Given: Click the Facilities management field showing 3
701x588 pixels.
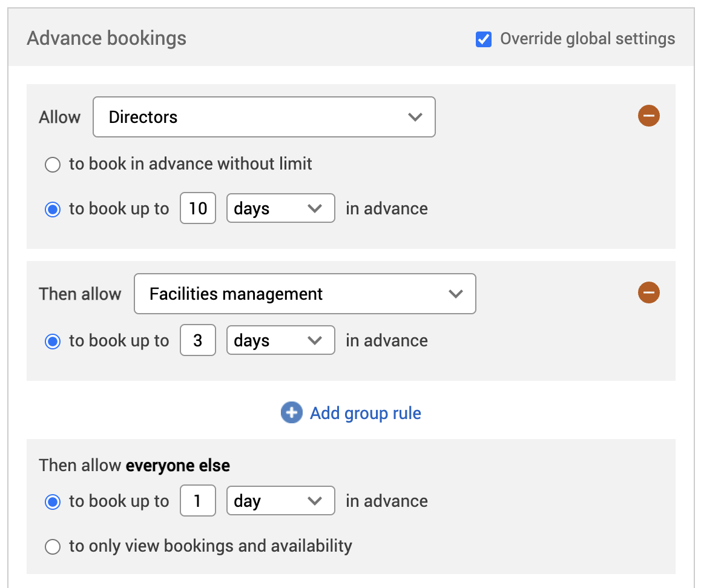Looking at the screenshot, I should click(198, 341).
